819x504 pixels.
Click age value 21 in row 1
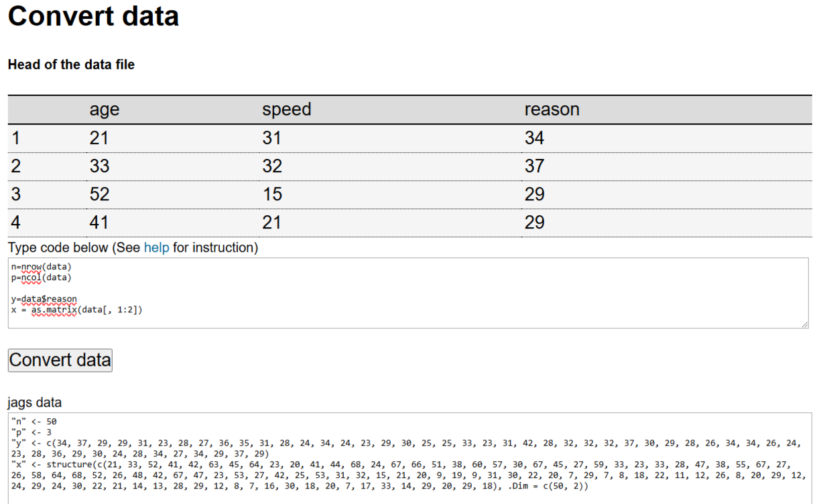(99, 138)
